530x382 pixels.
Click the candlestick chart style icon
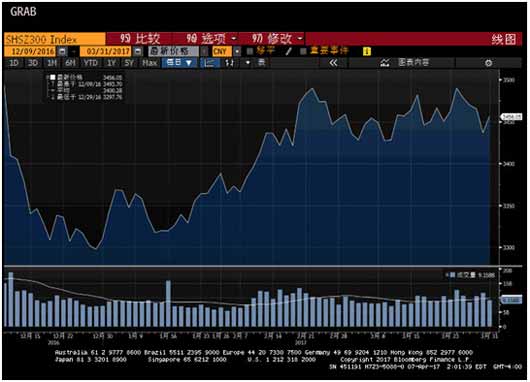(x=230, y=63)
